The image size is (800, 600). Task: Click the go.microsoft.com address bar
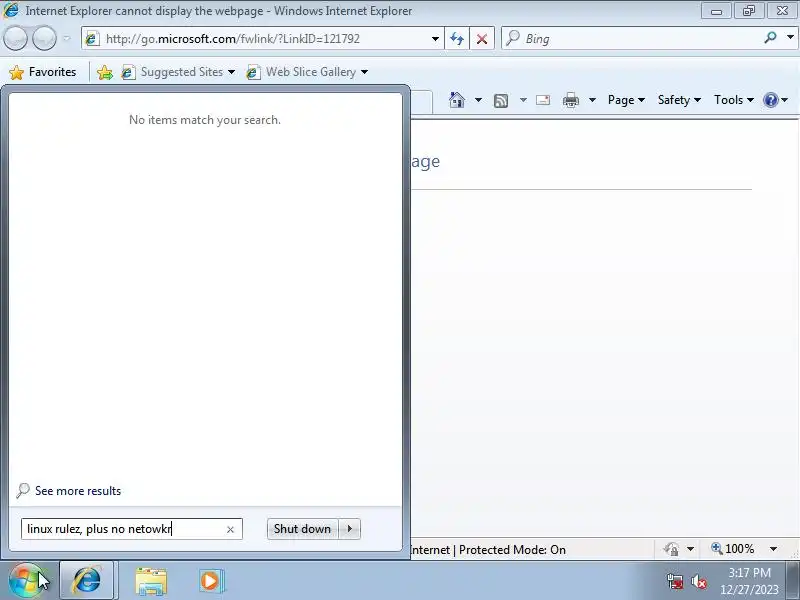pos(257,39)
